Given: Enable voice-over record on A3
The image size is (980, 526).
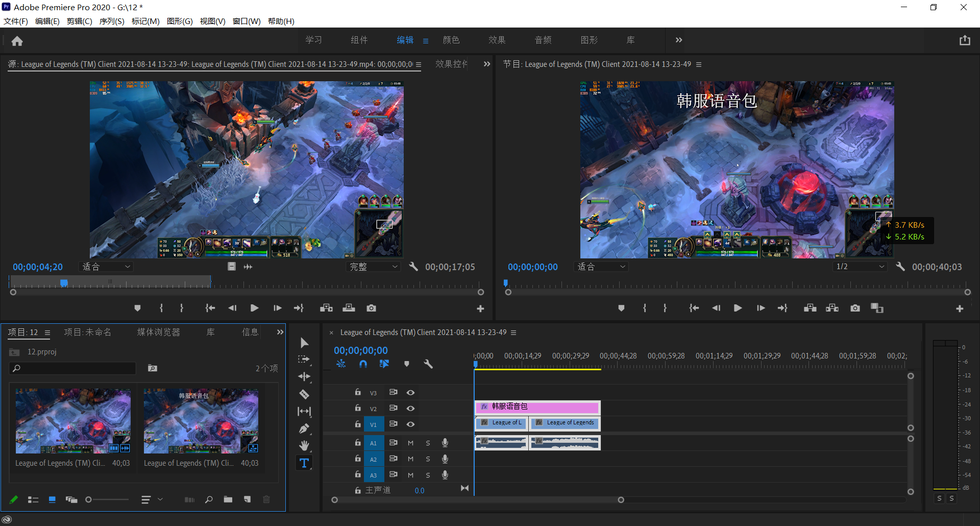Looking at the screenshot, I should 445,475.
